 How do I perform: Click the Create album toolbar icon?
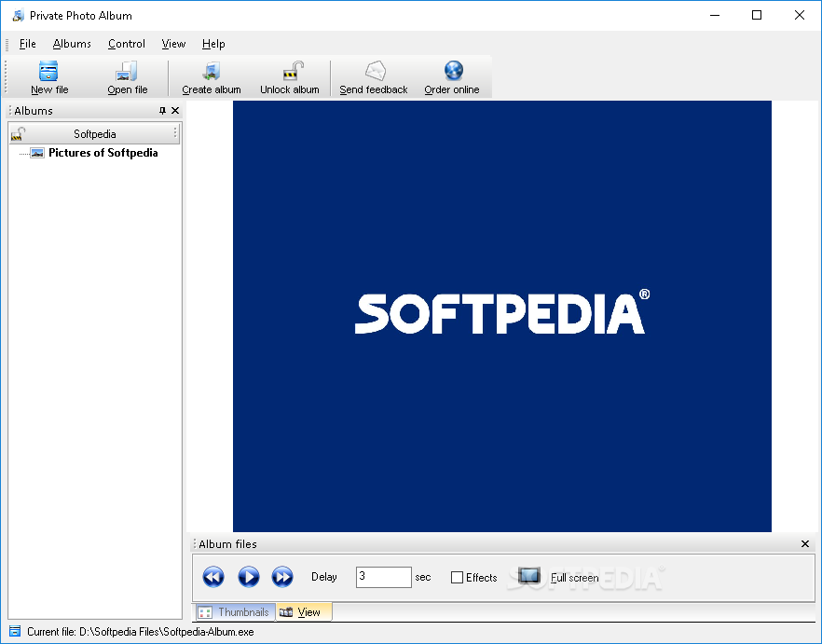[212, 71]
